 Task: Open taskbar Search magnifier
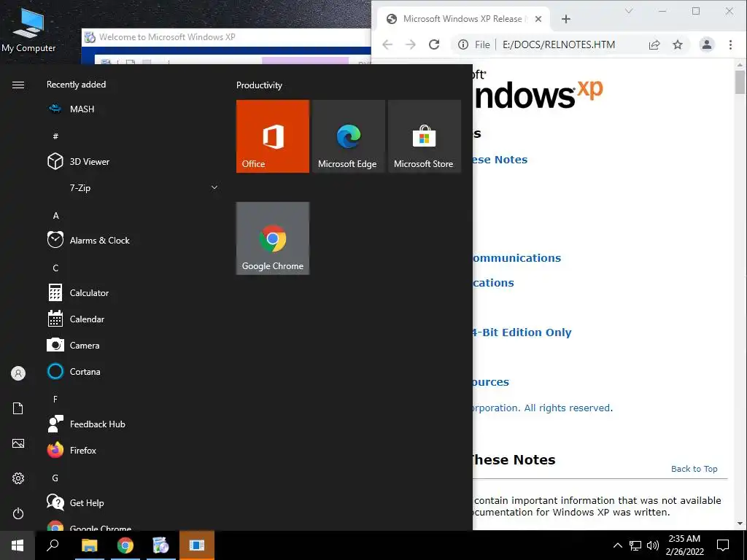(x=53, y=545)
